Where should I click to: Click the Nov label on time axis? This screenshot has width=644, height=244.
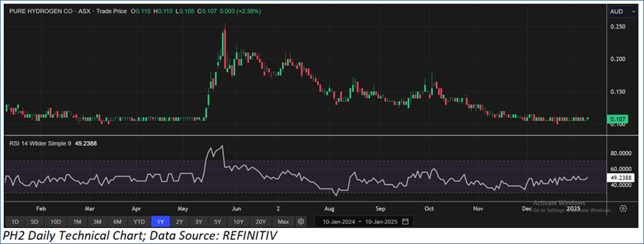(x=478, y=209)
